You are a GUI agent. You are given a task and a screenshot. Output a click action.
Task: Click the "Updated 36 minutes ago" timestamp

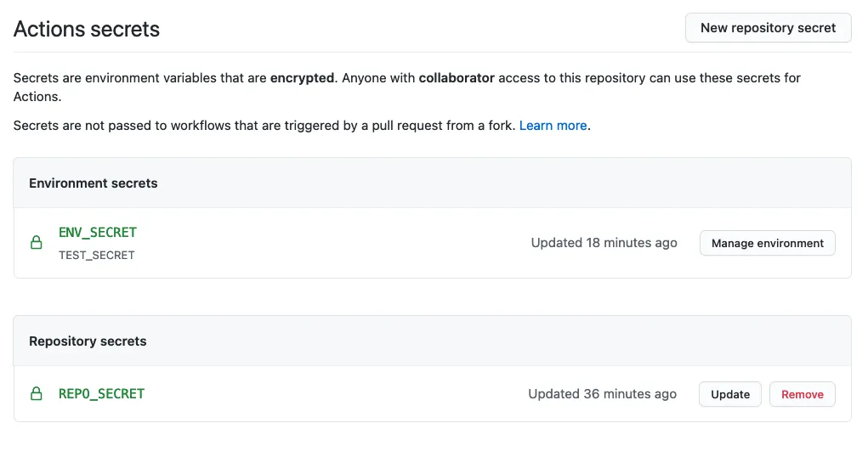point(602,394)
